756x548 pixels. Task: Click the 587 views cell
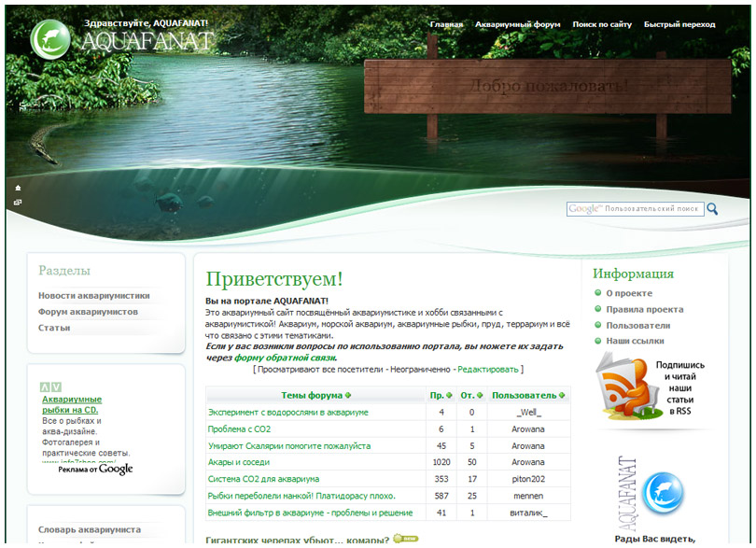pyautogui.click(x=441, y=496)
